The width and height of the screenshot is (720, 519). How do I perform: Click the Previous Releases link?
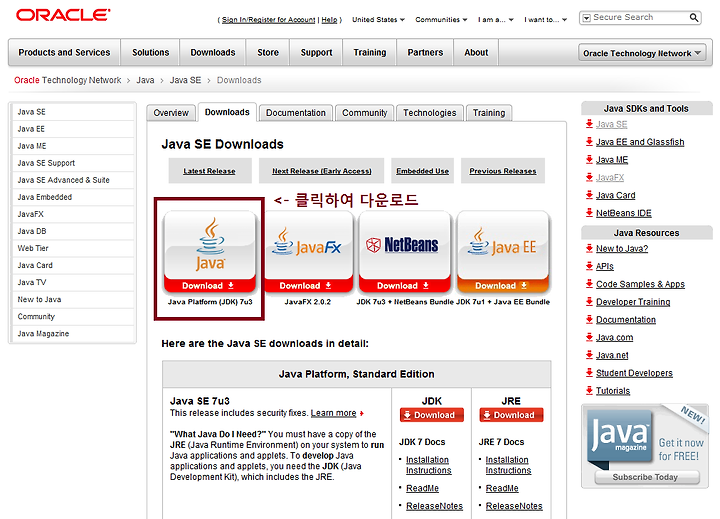coord(503,171)
